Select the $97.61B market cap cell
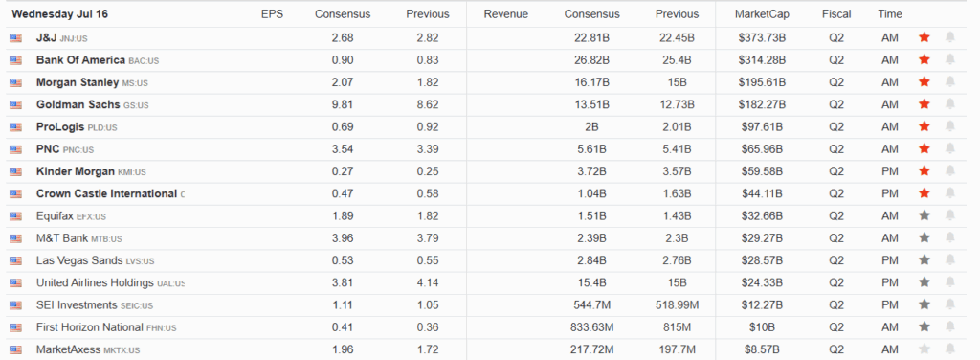980x360 pixels. (762, 127)
